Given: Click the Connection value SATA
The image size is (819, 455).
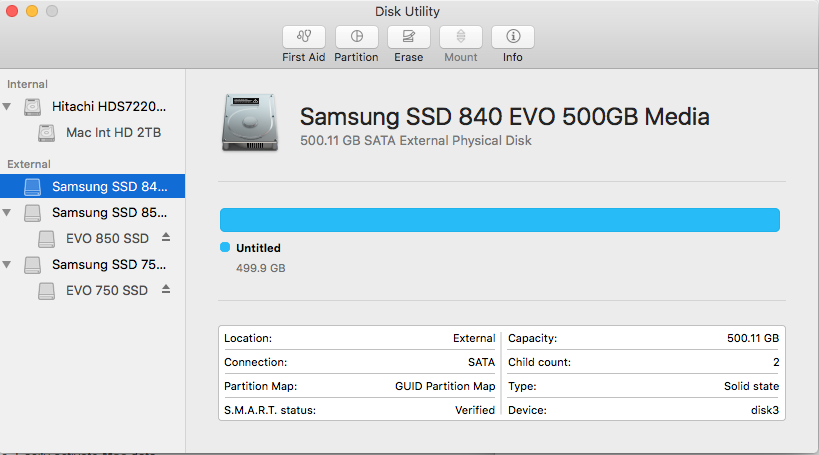Looking at the screenshot, I should tap(481, 362).
